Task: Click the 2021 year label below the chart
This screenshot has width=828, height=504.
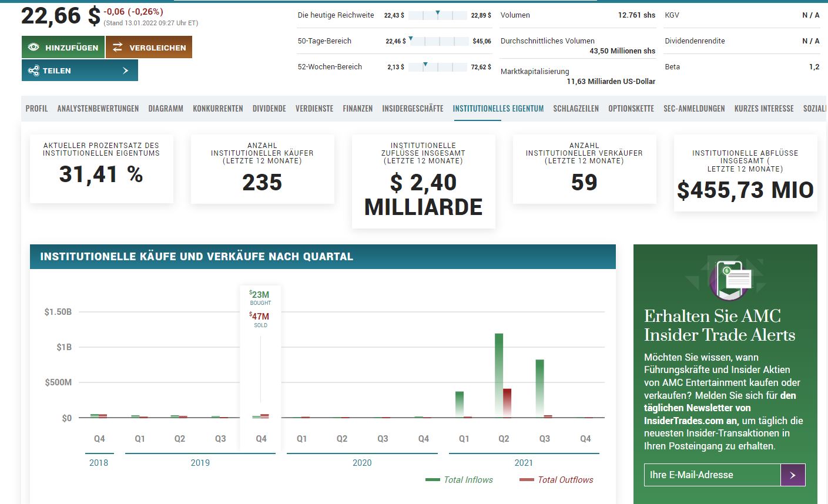Action: [524, 463]
